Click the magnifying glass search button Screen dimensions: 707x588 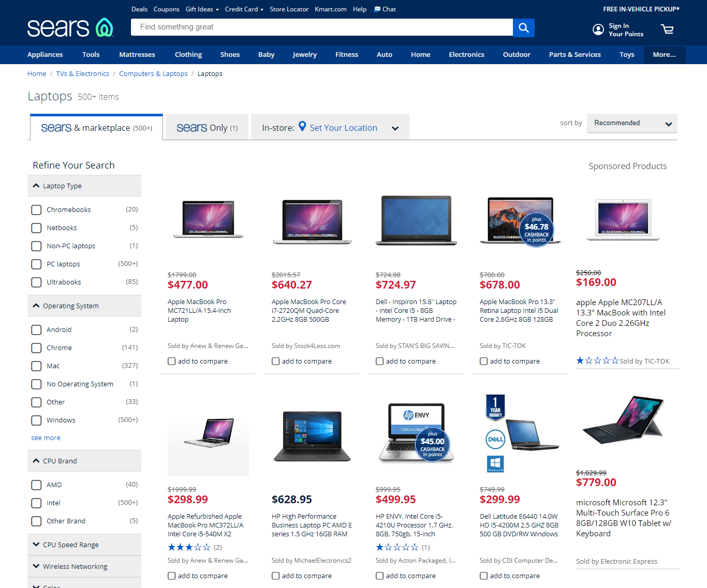[523, 27]
